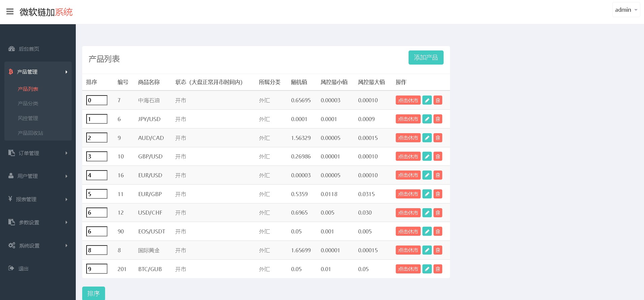Go to 产品分类 submenu item
The height and width of the screenshot is (300, 644).
point(28,103)
